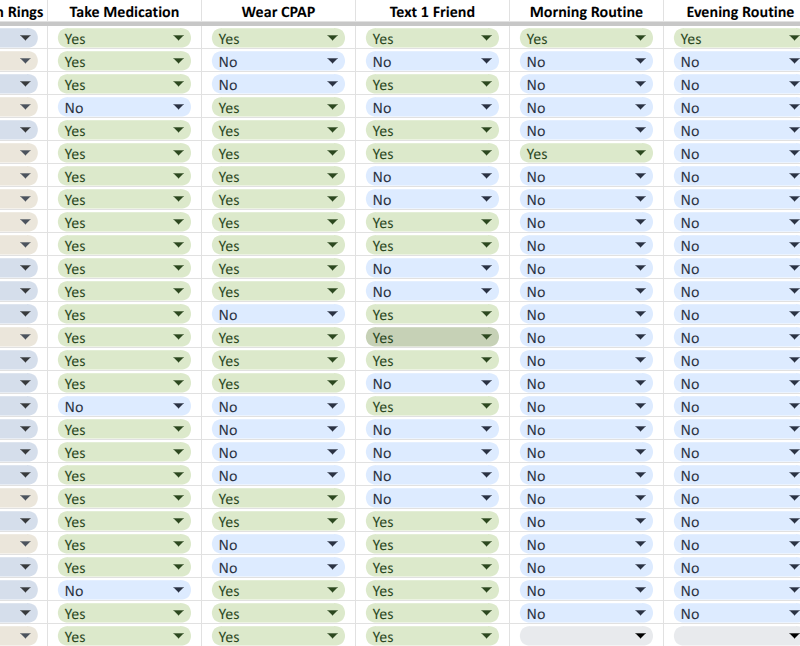Open the second Yes chip in Morning Routine column

[x=586, y=153]
